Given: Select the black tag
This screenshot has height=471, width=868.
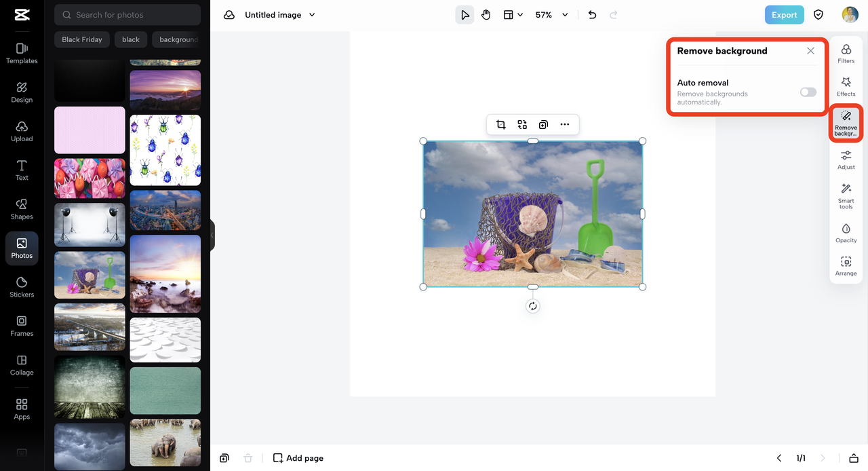Looking at the screenshot, I should click(x=131, y=39).
